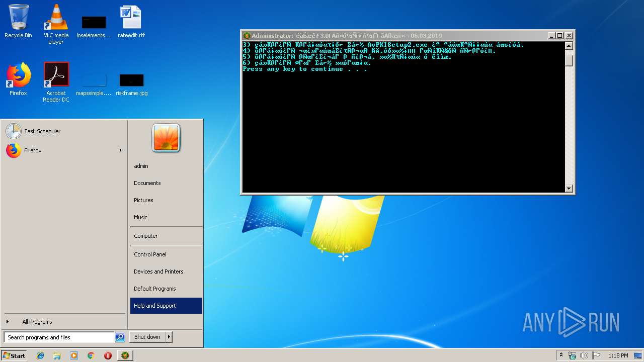Open Acrobat Reader DC desktop shortcut
The height and width of the screenshot is (362, 644).
pos(56,82)
